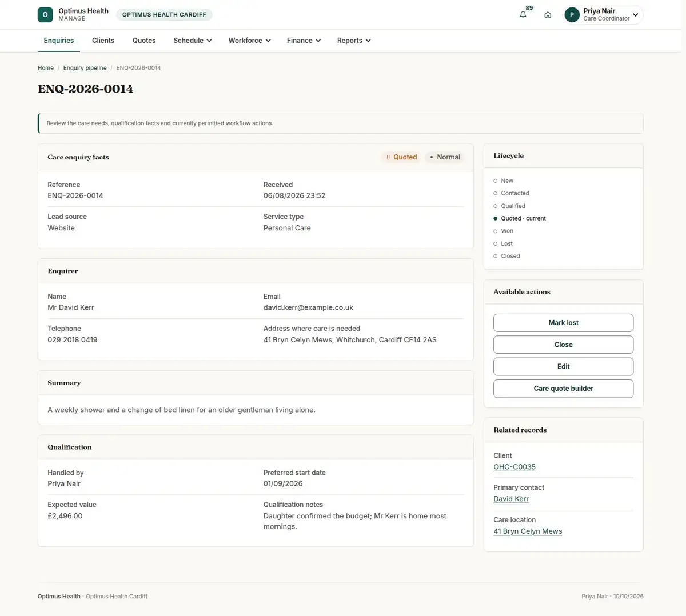Image resolution: width=686 pixels, height=616 pixels.
Task: Click the expected value £2,496.00
Action: pos(65,516)
